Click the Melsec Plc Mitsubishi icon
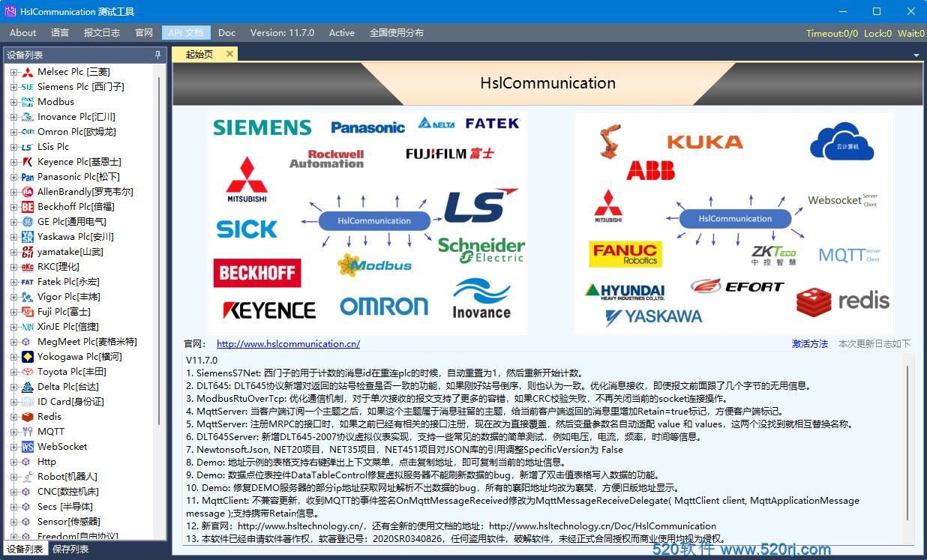The image size is (927, 560). [x=28, y=72]
